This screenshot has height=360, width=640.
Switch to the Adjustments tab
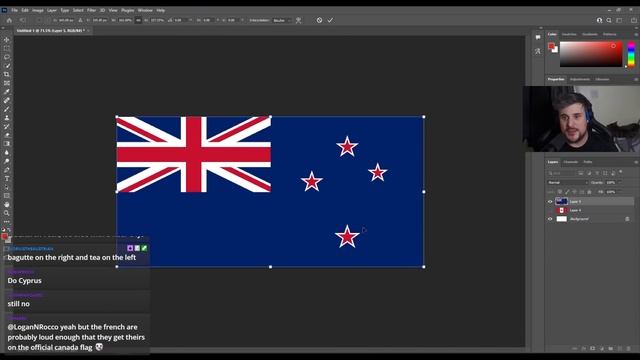pos(580,79)
